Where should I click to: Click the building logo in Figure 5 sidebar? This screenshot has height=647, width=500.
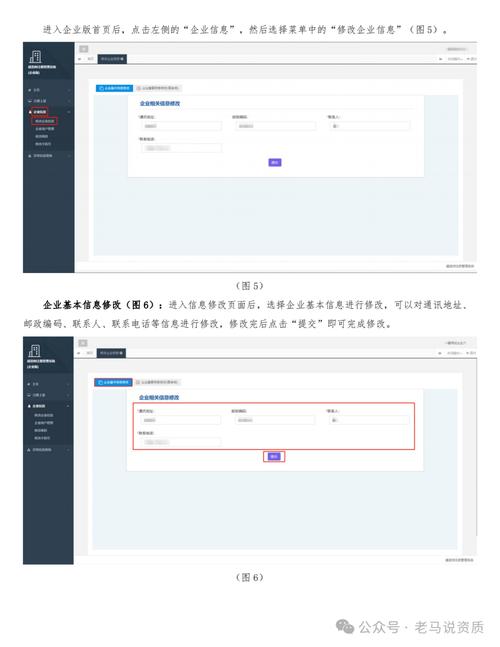click(x=35, y=57)
